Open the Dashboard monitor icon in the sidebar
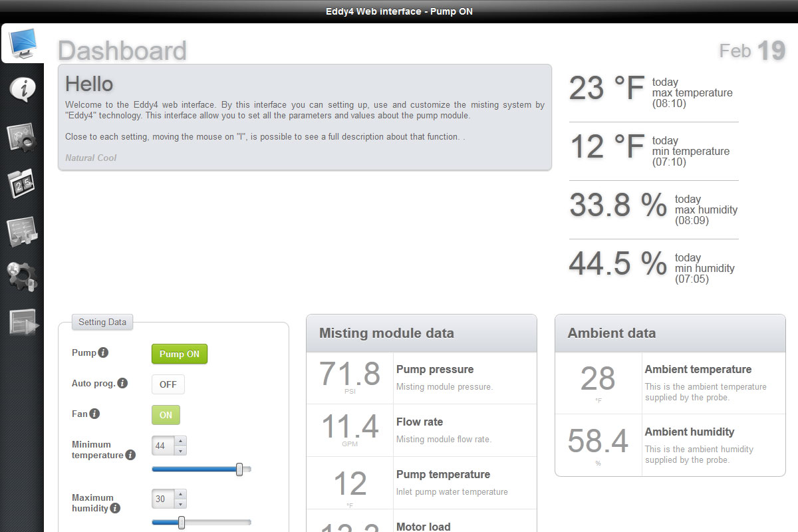Screen dimensions: 798x532 tap(23, 44)
